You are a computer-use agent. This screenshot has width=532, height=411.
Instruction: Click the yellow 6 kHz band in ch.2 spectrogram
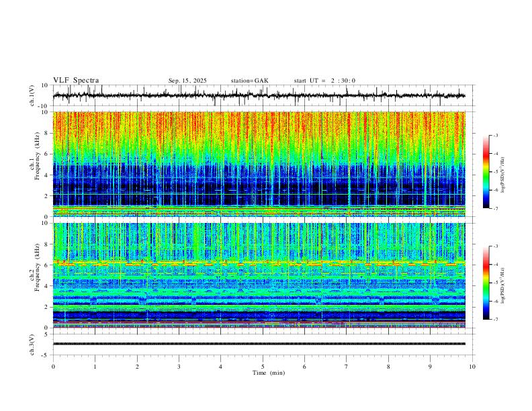(x=259, y=263)
